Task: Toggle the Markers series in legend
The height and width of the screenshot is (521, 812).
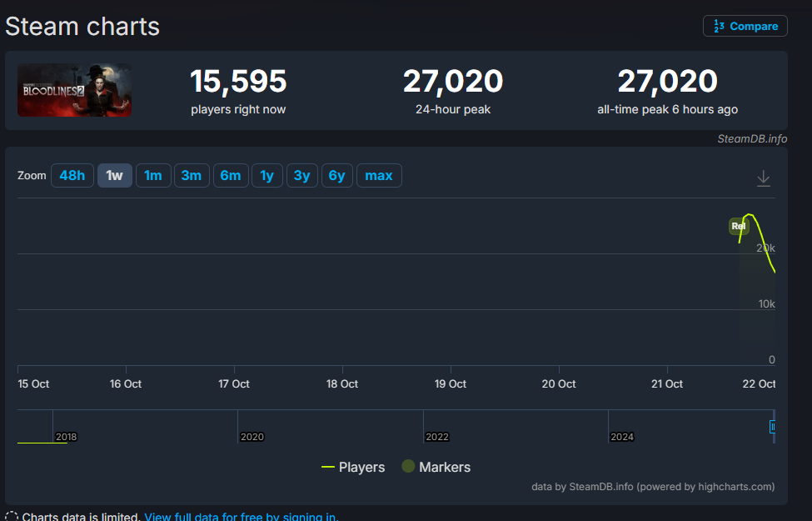Action: click(x=436, y=467)
